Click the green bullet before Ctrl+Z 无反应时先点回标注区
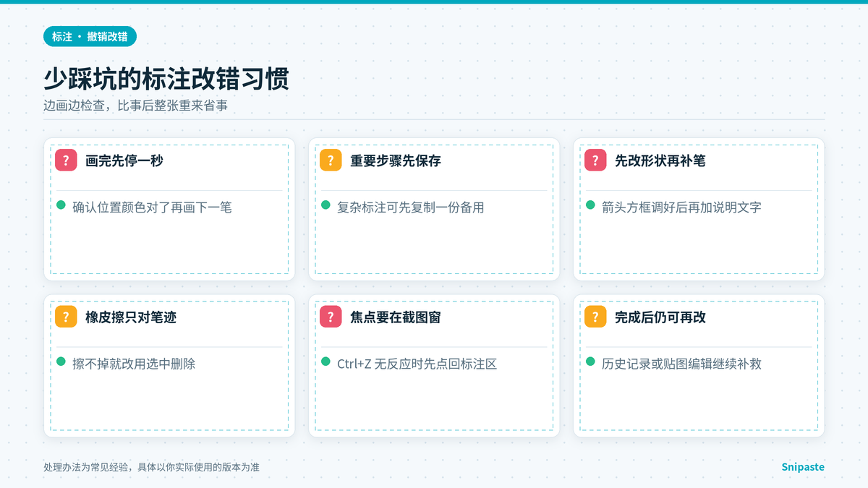868x488 pixels. [x=326, y=361]
